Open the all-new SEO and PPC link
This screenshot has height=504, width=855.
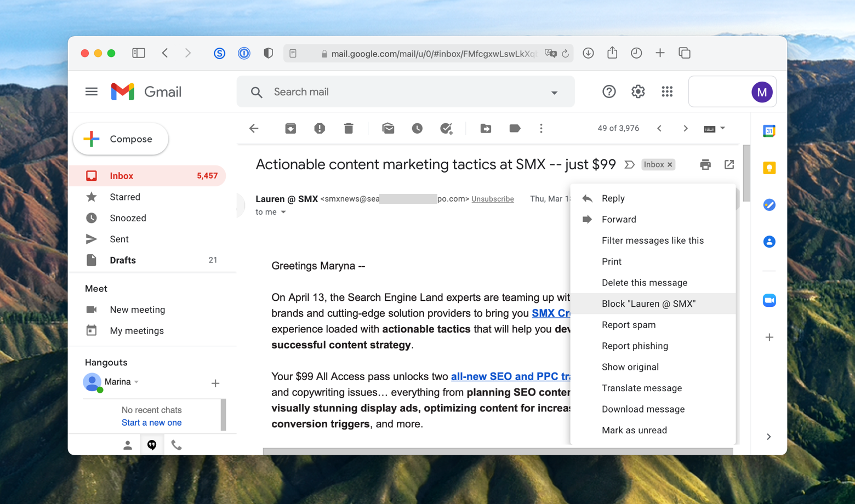tap(510, 376)
